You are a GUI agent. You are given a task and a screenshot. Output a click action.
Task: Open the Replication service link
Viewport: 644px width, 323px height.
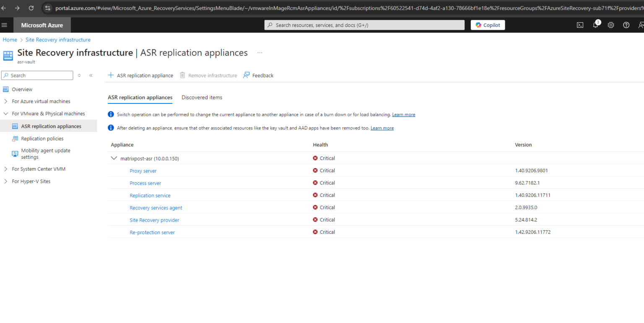click(150, 196)
